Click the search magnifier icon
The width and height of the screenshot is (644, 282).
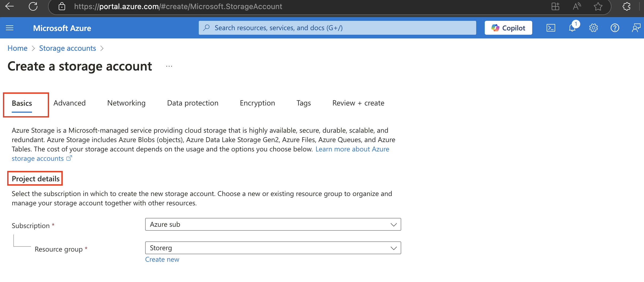pos(206,28)
